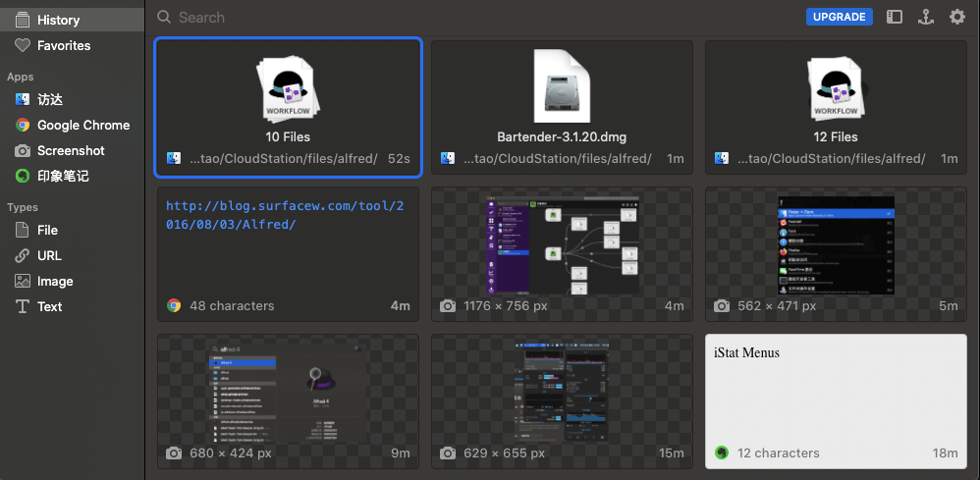Click the File document icon in Types
Screen dimensions: 980x480
click(23, 230)
